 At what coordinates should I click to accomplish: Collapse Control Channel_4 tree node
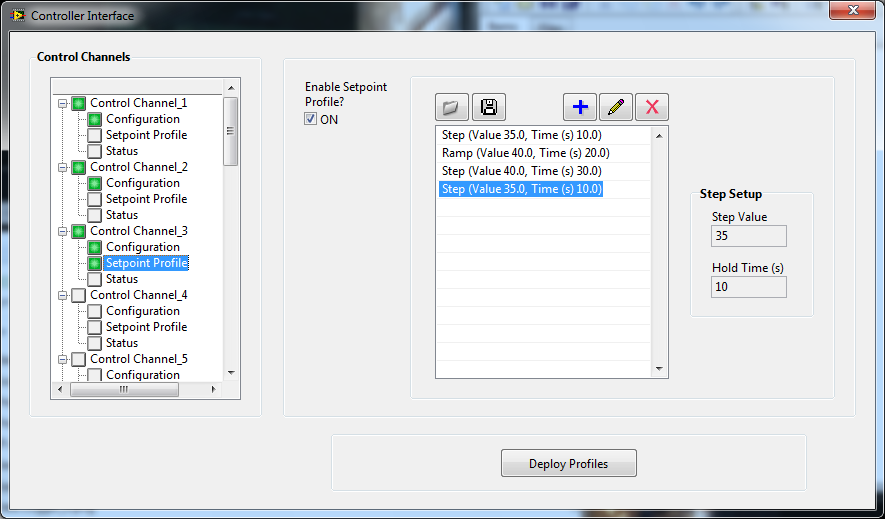[x=62, y=295]
